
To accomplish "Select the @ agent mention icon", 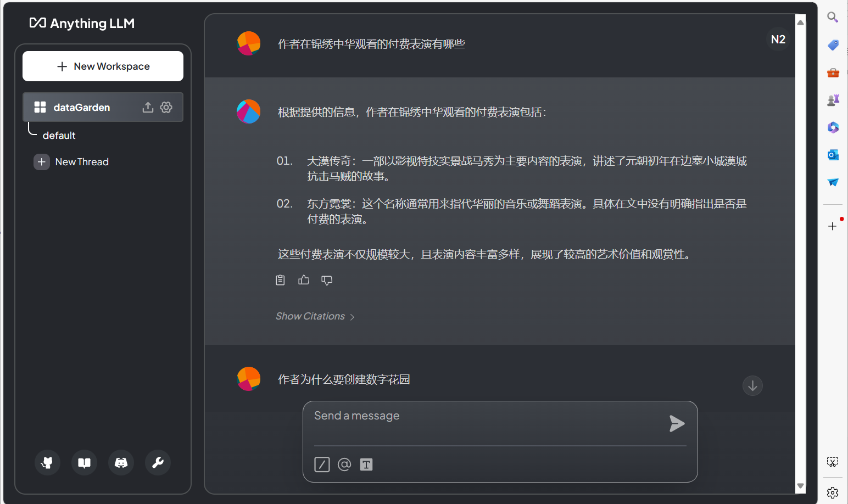I will (x=344, y=464).
